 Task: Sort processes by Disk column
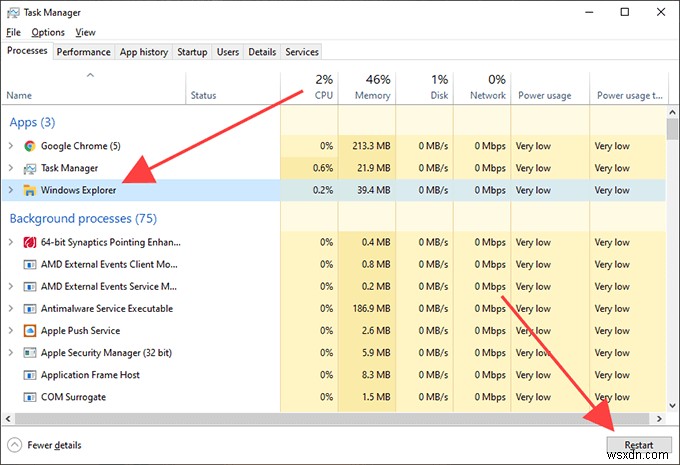coord(425,88)
